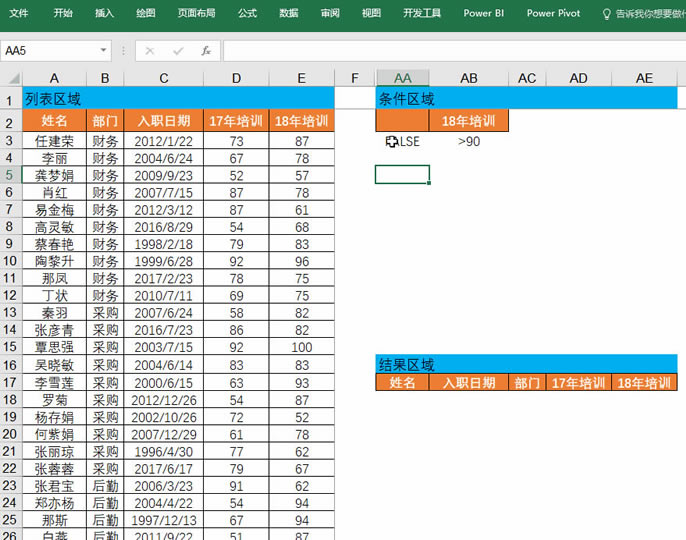Click the lightbulb Tell Me icon

click(x=606, y=14)
